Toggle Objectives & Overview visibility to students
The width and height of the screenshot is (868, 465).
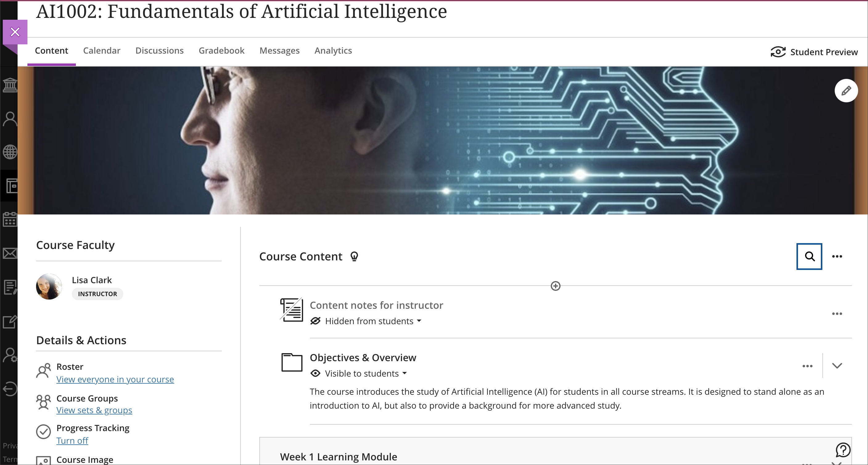coord(359,373)
